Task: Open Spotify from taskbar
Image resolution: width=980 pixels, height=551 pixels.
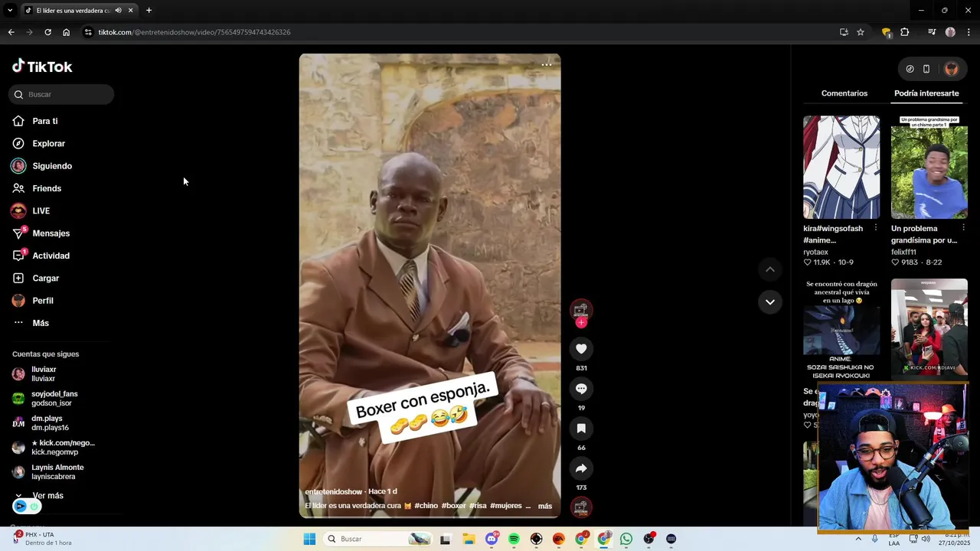Action: tap(514, 539)
